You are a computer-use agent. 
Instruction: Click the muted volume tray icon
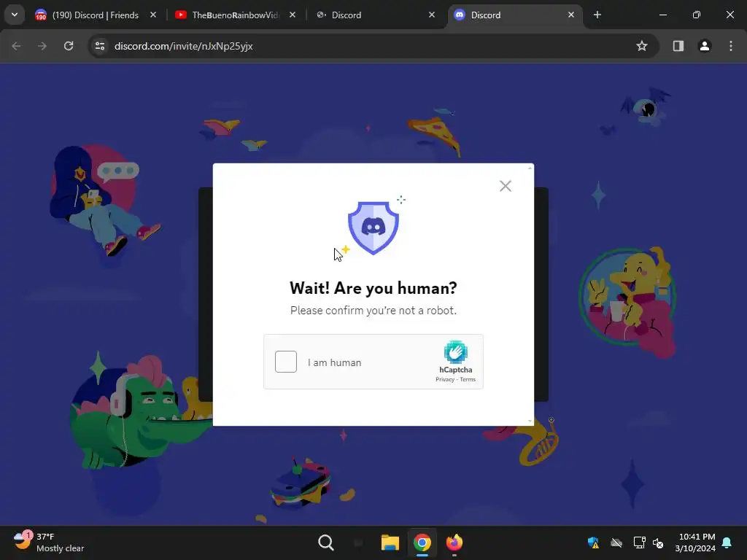pos(659,542)
